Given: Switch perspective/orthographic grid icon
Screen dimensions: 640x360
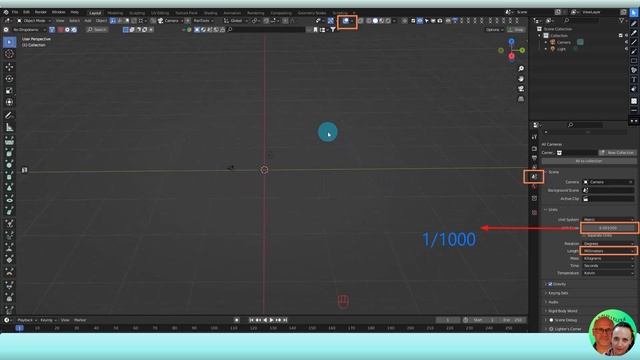Looking at the screenshot, I should [521, 99].
